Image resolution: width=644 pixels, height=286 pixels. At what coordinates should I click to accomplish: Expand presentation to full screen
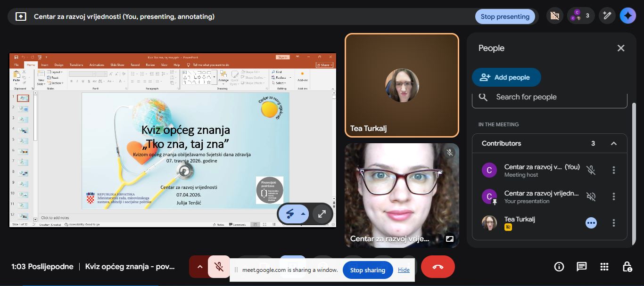[322, 214]
